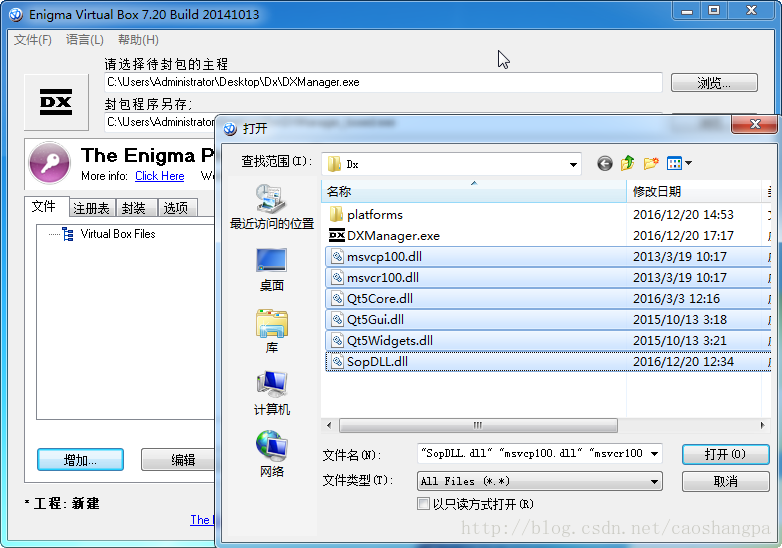Select Libraries (库) in places sidebar

271,323
